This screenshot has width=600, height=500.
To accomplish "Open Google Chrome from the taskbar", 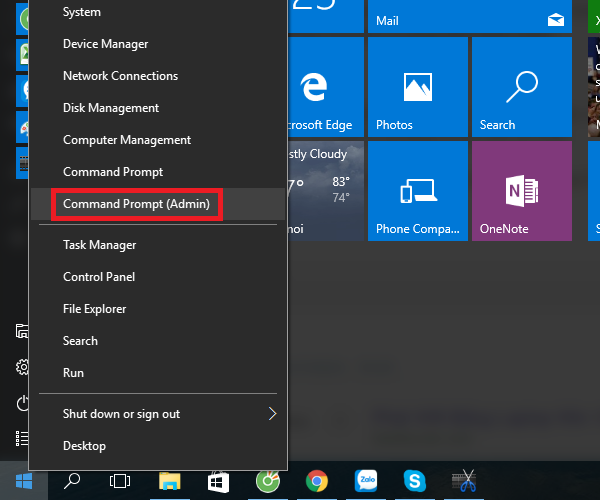I will pos(317,481).
